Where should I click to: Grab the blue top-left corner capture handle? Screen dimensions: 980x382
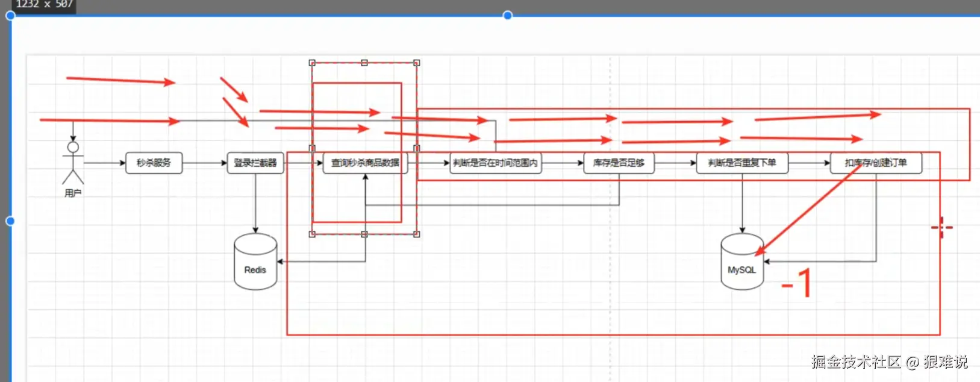pos(10,16)
